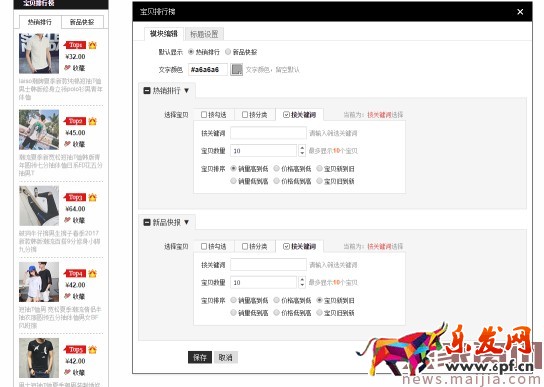The image size is (544, 387).
Task: Click the text color hex input field
Action: tap(208, 69)
